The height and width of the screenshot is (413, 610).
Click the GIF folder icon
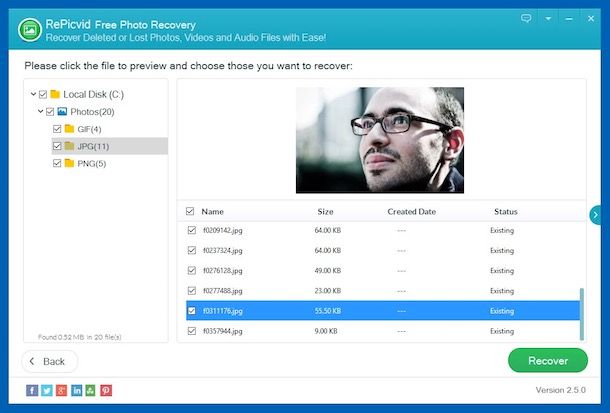[x=69, y=129]
